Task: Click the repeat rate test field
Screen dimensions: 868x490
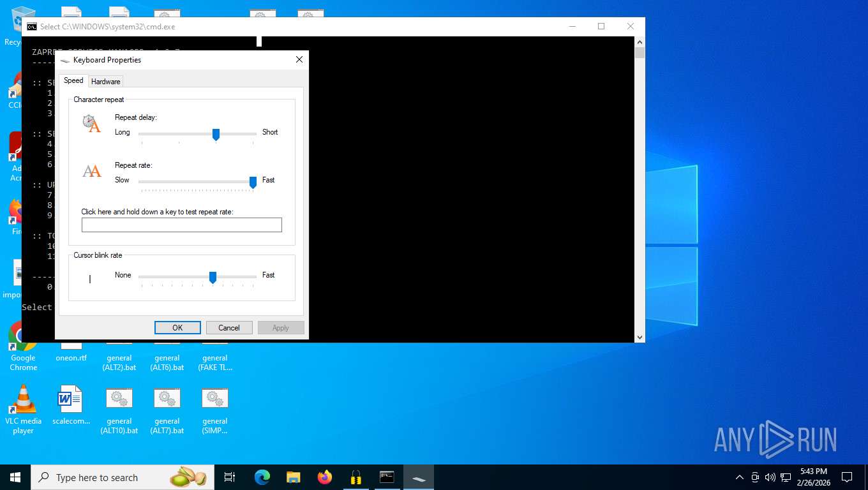Action: [182, 225]
